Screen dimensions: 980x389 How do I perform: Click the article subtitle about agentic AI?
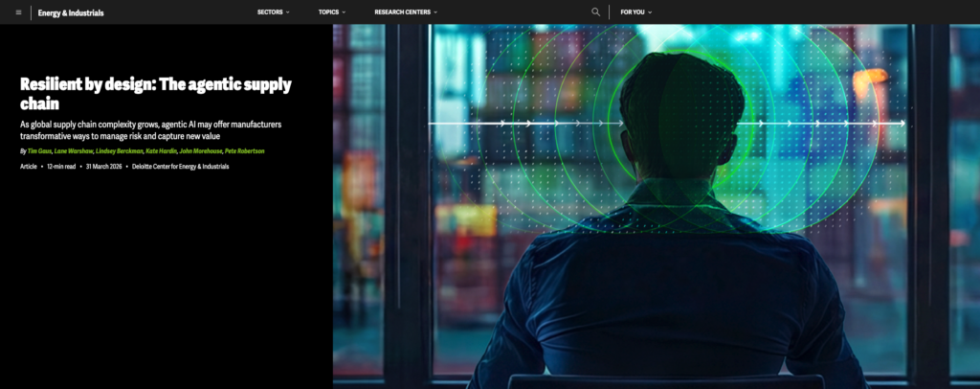[150, 130]
